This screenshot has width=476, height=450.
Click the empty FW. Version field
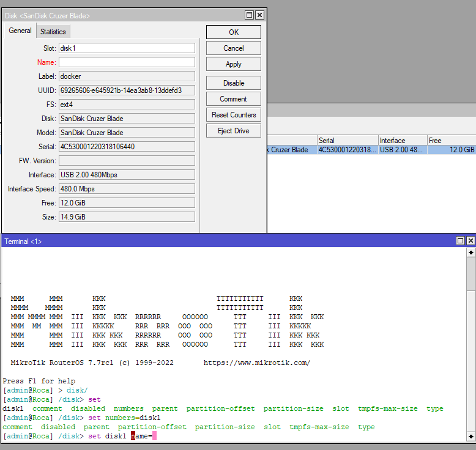127,161
